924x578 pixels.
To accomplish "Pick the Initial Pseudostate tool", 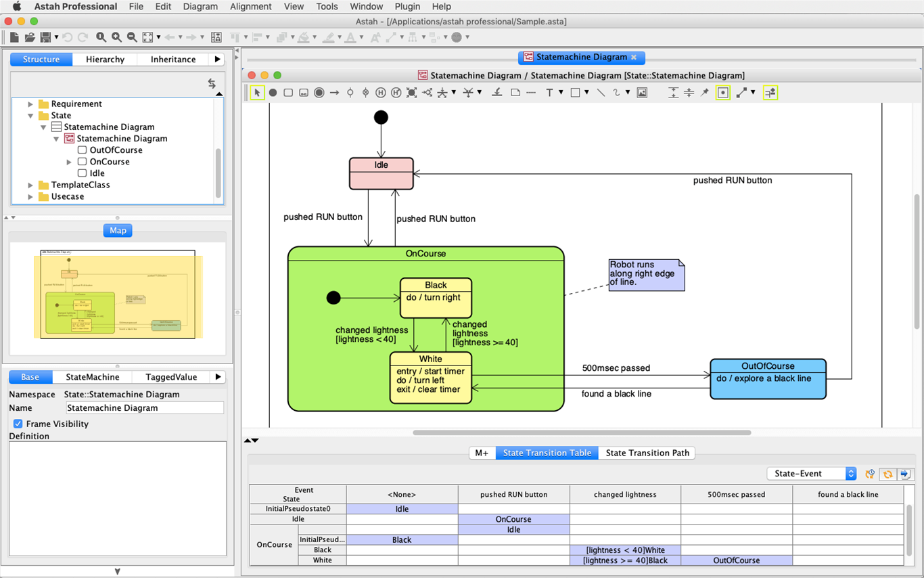I will [273, 93].
